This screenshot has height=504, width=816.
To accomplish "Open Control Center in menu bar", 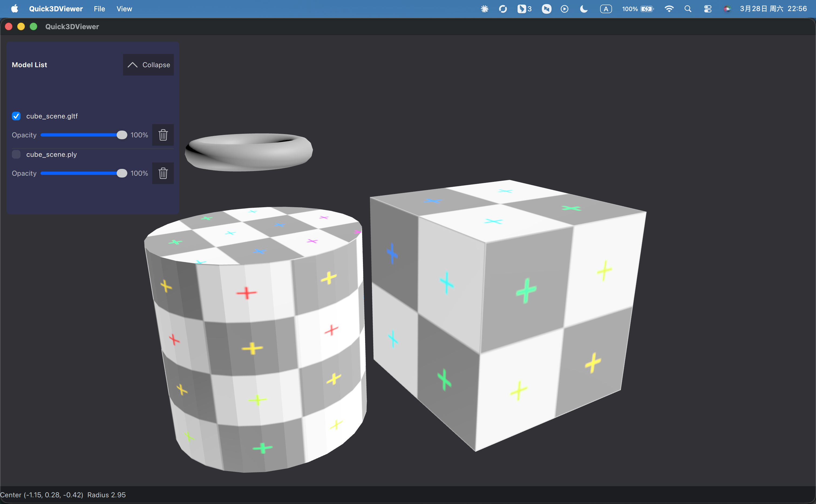I will click(708, 9).
